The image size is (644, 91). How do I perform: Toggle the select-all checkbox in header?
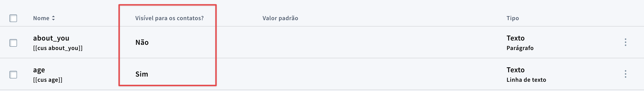pyautogui.click(x=13, y=18)
